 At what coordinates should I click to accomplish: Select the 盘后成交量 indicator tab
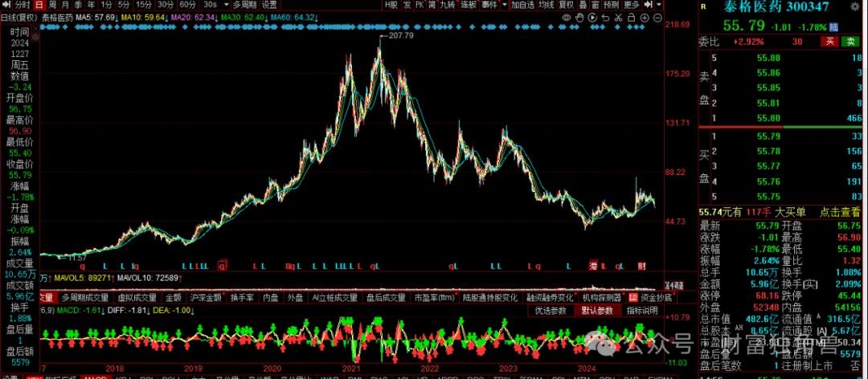click(x=386, y=298)
